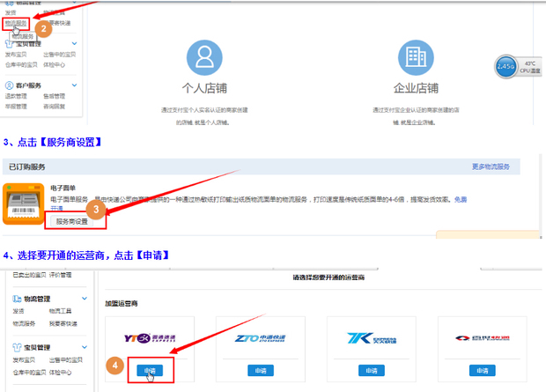Collapse the 物流管理 section in lower sidebar
The height and width of the screenshot is (392, 546).
[85, 300]
